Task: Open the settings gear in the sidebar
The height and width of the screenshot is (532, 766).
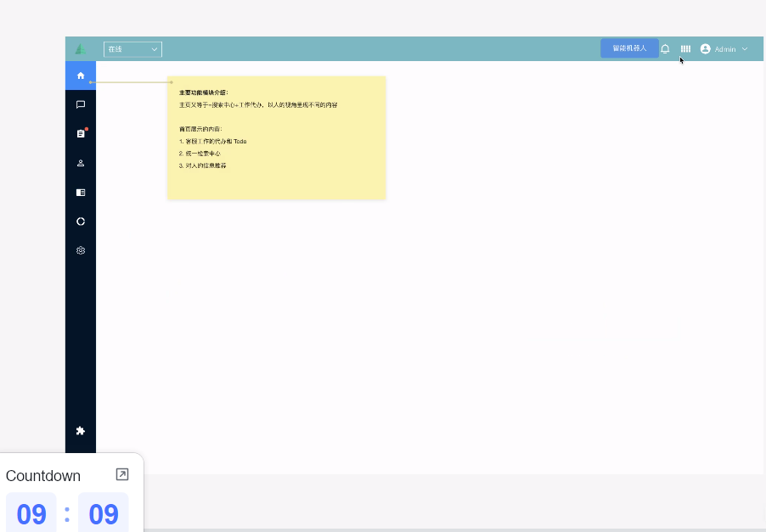Action: tap(81, 250)
